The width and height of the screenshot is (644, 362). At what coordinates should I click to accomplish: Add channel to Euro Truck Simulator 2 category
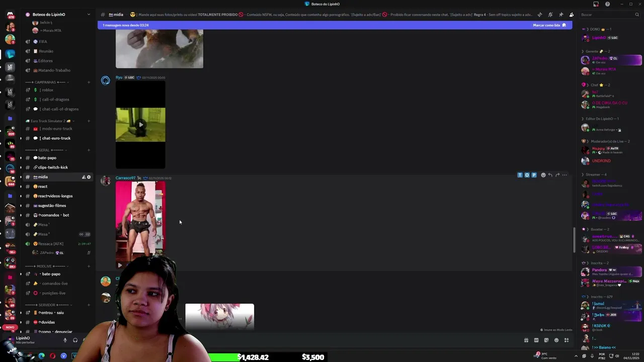pyautogui.click(x=89, y=121)
